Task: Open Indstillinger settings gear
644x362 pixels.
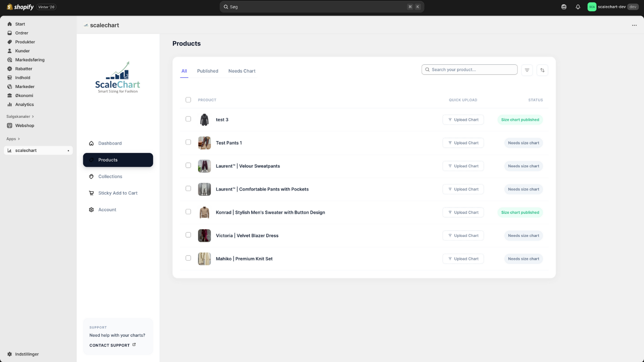Action: (10, 354)
